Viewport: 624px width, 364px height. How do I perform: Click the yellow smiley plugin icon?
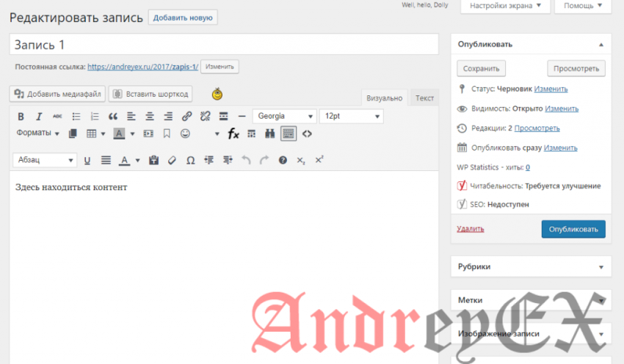coord(217,94)
